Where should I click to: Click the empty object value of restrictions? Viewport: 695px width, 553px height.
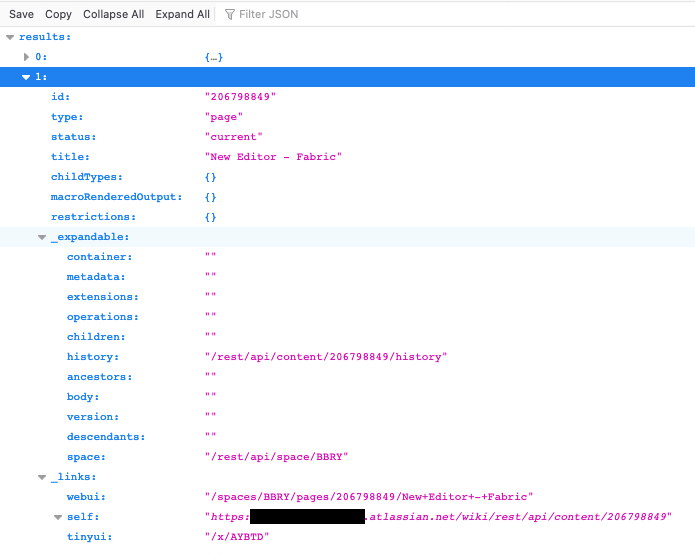211,217
